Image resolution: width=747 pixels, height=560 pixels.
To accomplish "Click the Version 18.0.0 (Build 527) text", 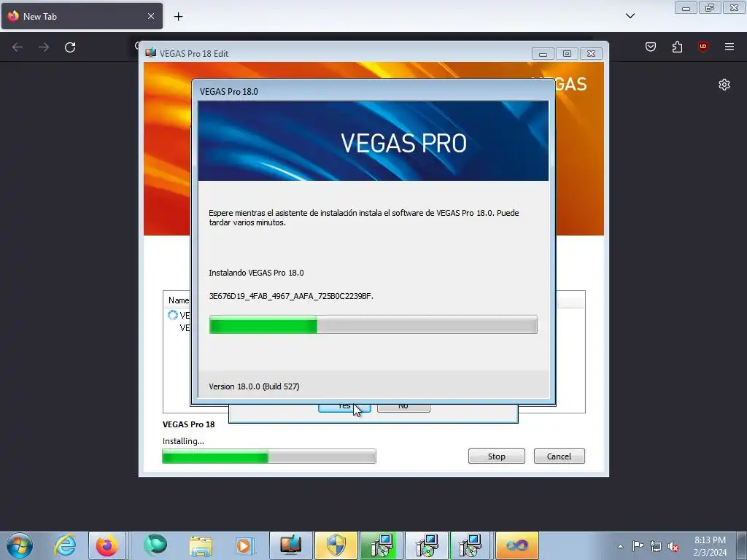I will (254, 386).
